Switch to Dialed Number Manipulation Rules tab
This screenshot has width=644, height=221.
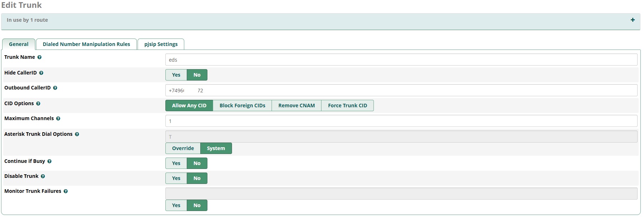tap(86, 44)
